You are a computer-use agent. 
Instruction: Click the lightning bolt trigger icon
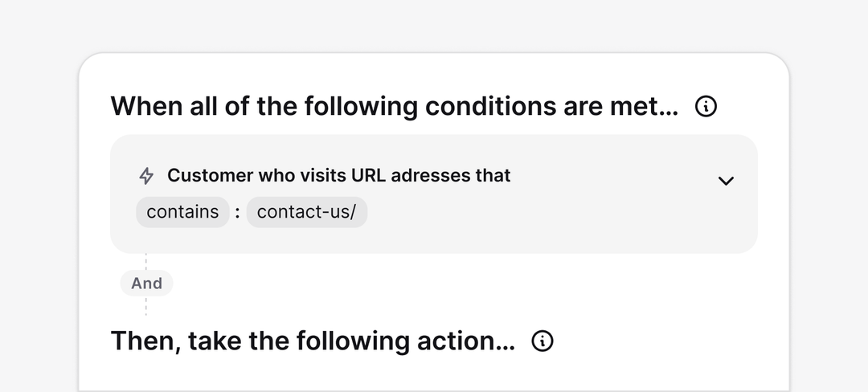(146, 175)
